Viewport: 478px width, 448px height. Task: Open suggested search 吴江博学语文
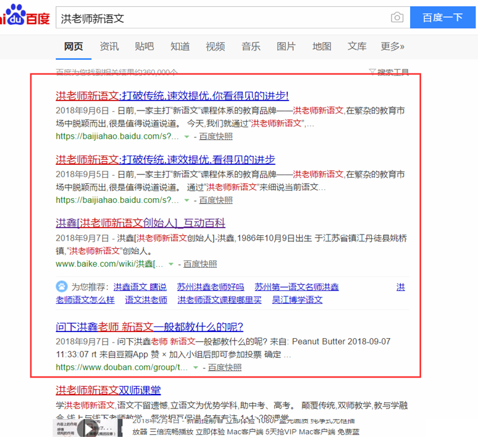[297, 300]
